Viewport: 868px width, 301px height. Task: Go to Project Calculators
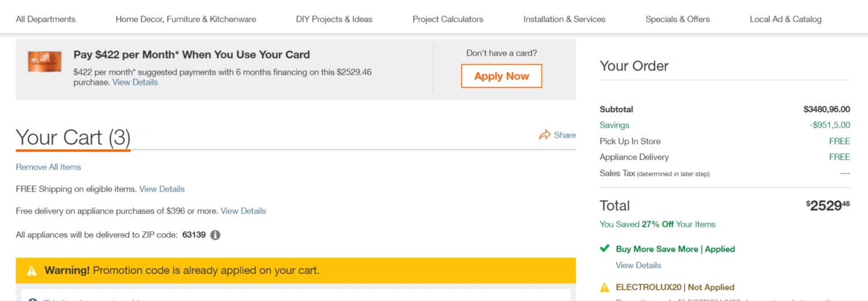coord(448,19)
